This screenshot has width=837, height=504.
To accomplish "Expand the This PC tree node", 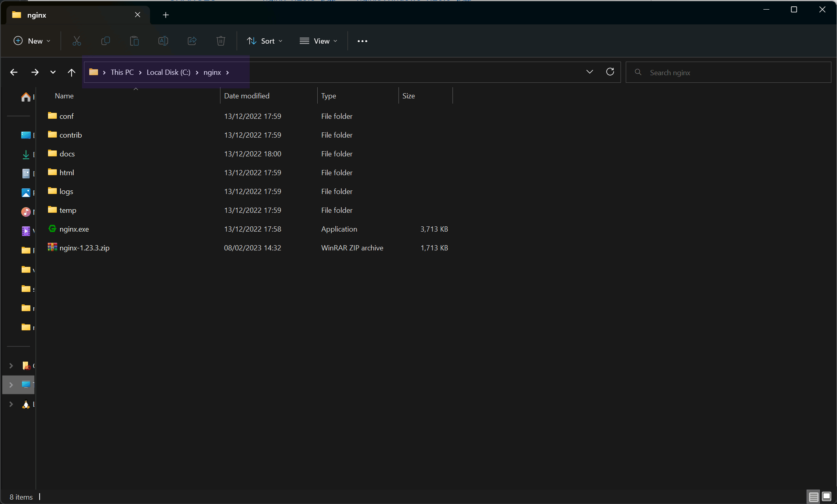I will click(x=11, y=385).
